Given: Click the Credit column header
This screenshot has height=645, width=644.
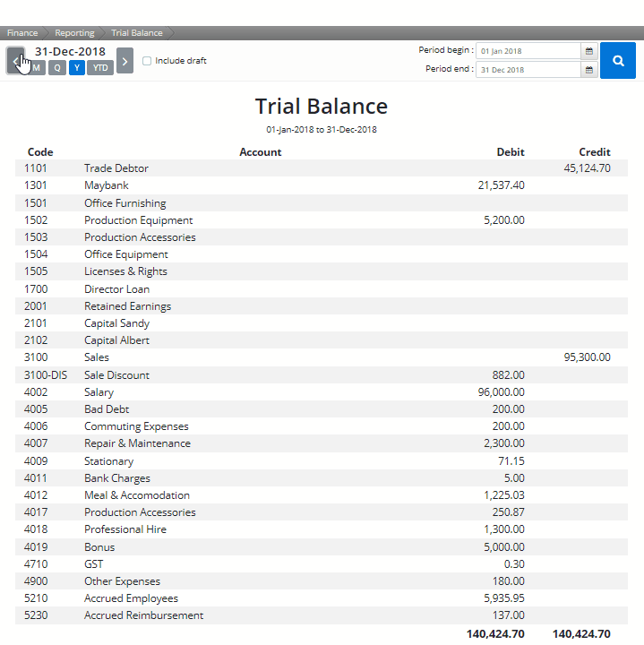Looking at the screenshot, I should (x=595, y=152).
